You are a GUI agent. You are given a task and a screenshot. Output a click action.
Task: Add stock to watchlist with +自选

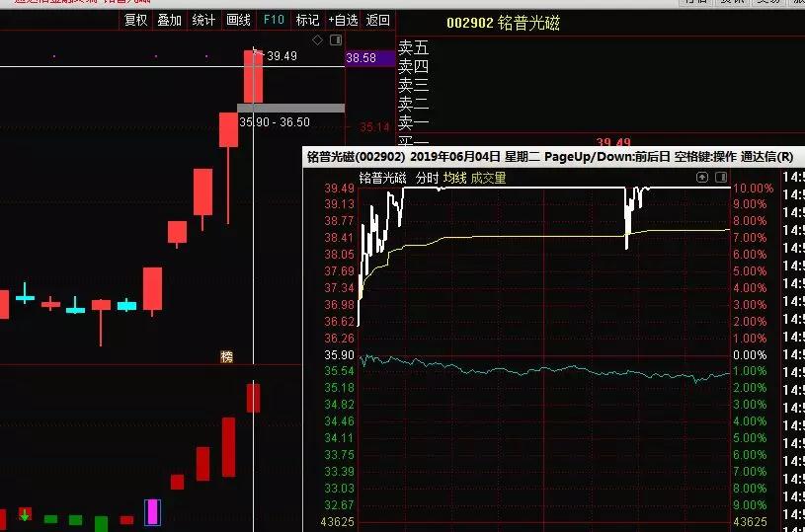point(343,20)
